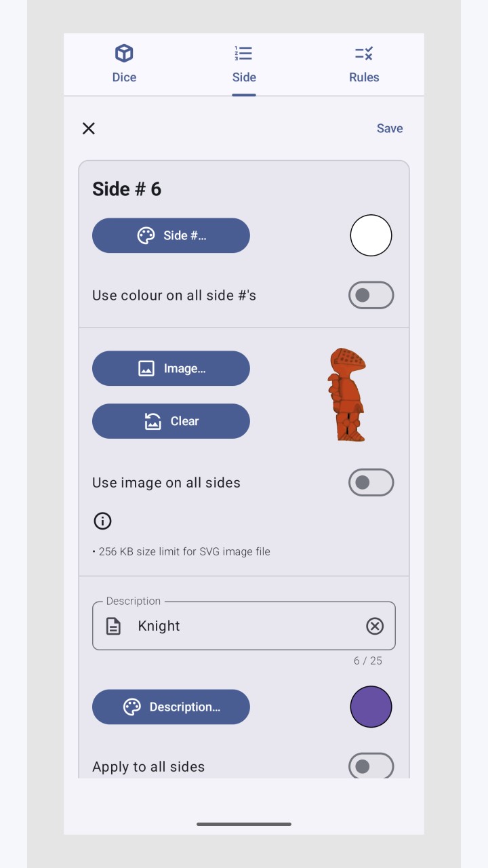Click the orange knight image thumbnail
Screen dimensions: 488x868
(347, 395)
